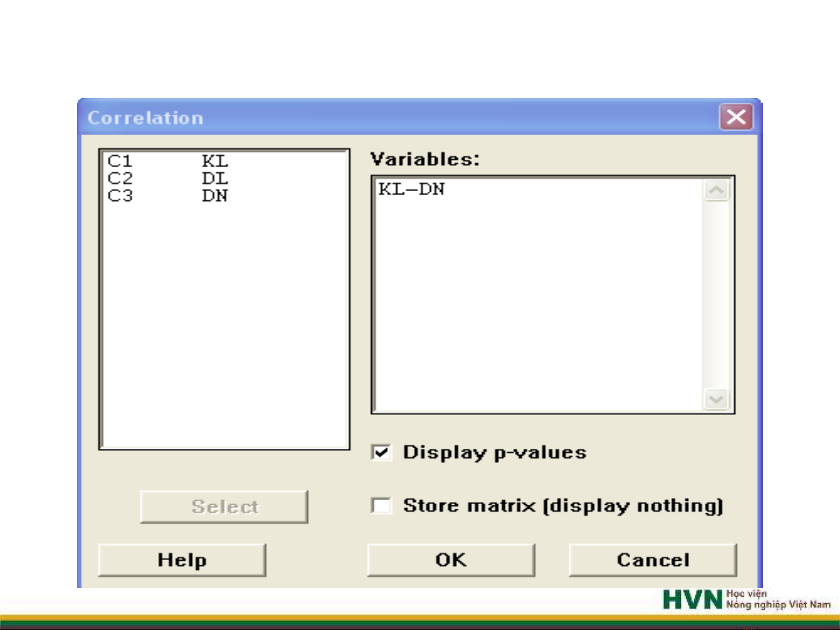Open Help for the Correlation dialog

pyautogui.click(x=182, y=560)
